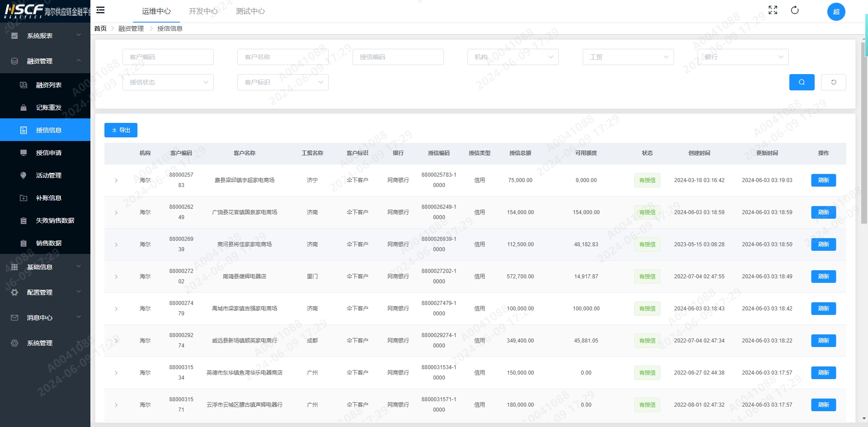Click the 失败销售数据 clipboard icon
The height and width of the screenshot is (427, 868).
(x=24, y=221)
